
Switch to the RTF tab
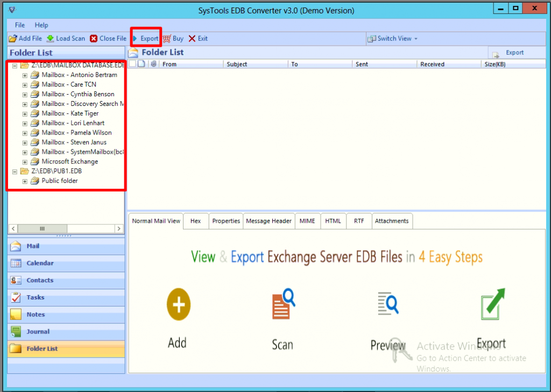(359, 222)
